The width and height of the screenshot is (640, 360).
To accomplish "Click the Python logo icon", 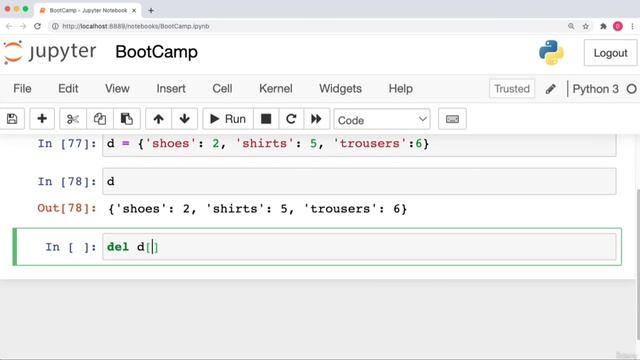I will [x=551, y=53].
